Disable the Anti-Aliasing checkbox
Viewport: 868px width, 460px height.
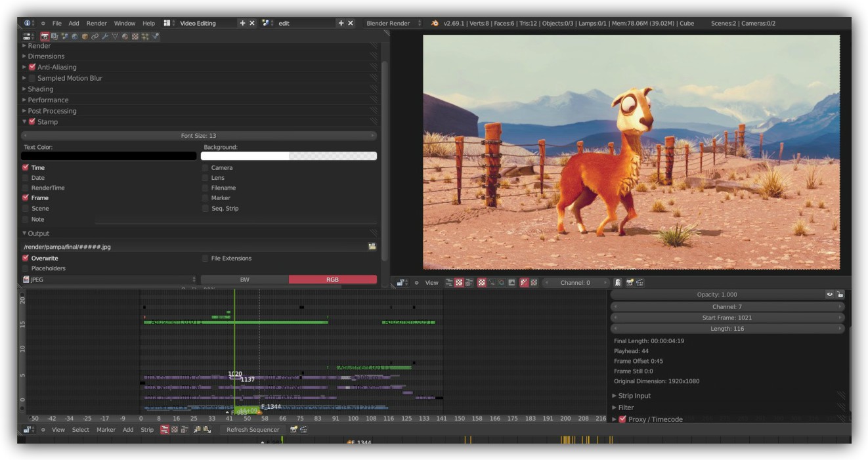32,67
